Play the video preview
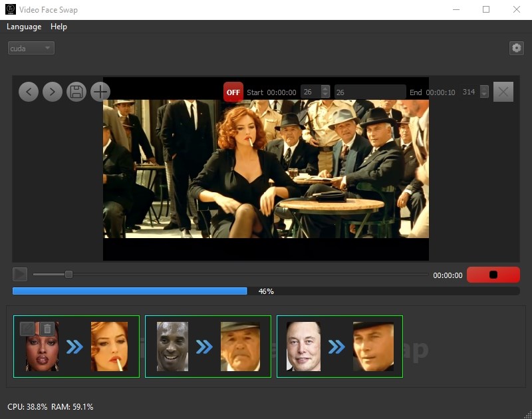This screenshot has width=532, height=419. click(x=20, y=273)
